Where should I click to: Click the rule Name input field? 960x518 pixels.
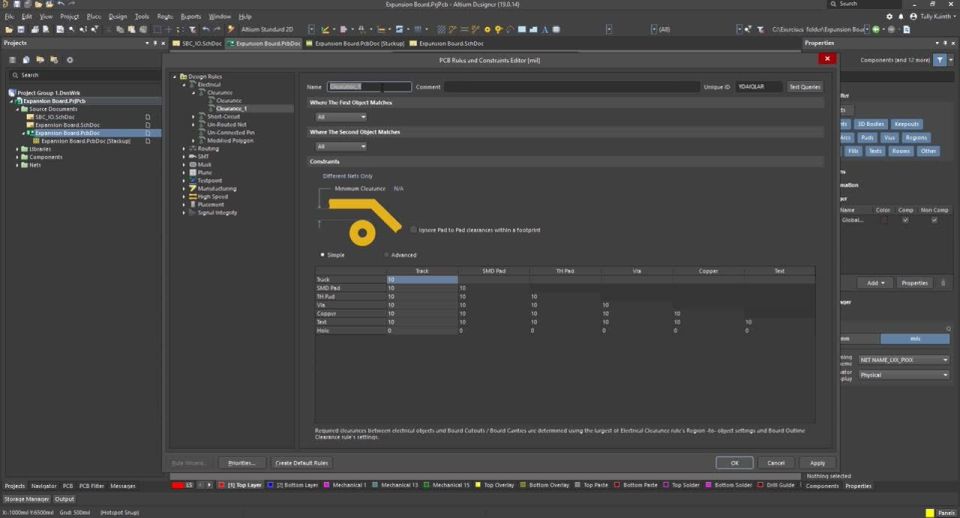[x=369, y=87]
